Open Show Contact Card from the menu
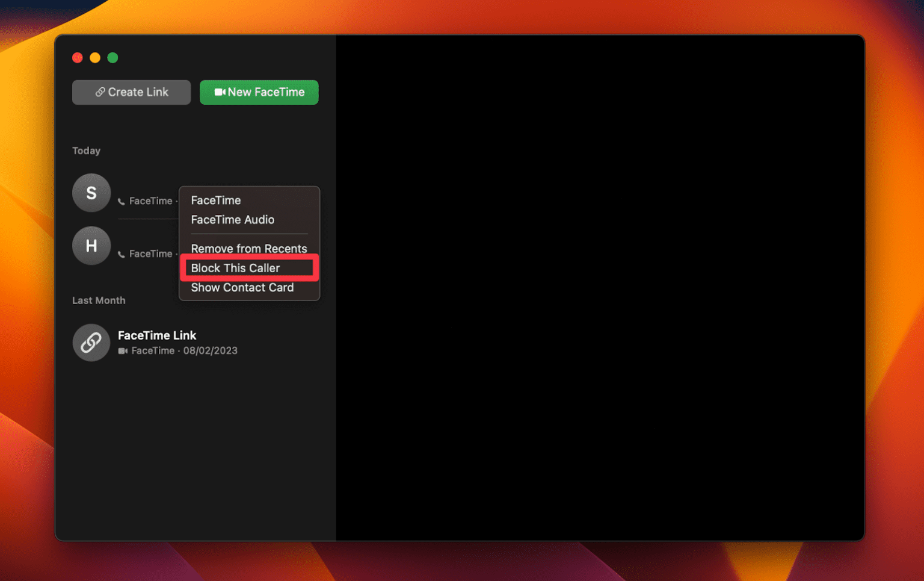The image size is (924, 581). tap(242, 287)
